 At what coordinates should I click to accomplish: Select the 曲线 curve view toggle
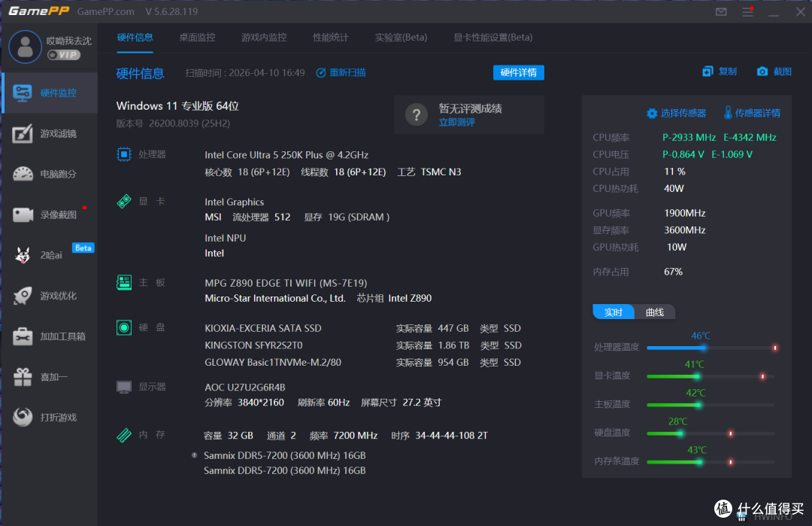pos(655,312)
